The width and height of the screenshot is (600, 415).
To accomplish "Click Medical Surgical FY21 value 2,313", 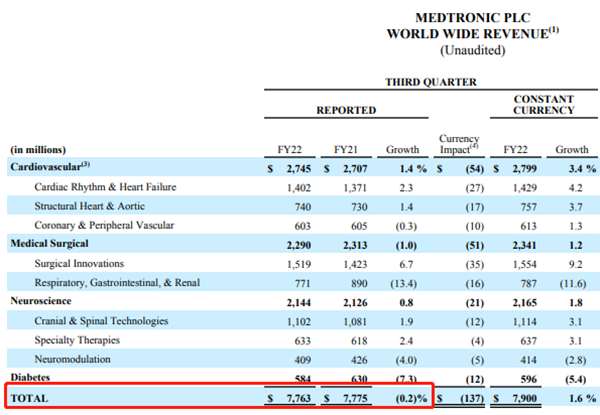I will (355, 245).
